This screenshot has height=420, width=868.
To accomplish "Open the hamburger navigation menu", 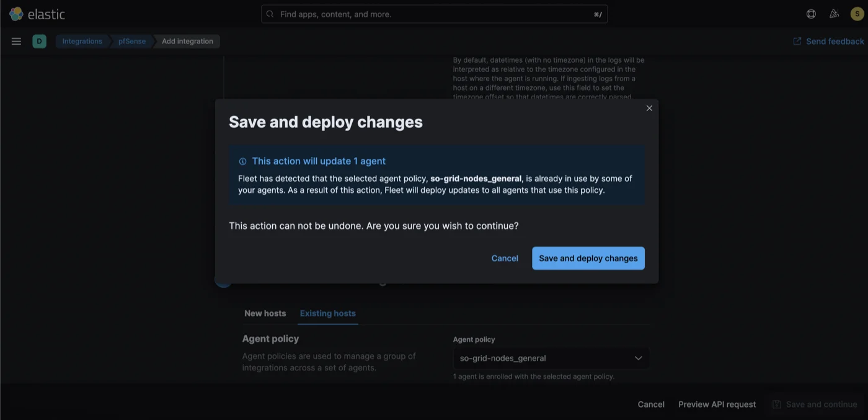I will click(17, 41).
